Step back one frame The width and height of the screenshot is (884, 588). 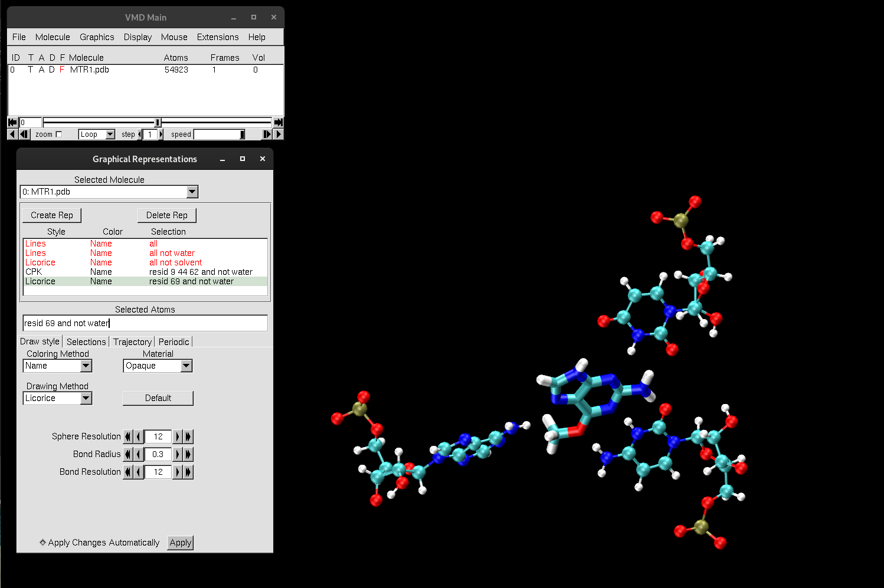click(x=24, y=134)
